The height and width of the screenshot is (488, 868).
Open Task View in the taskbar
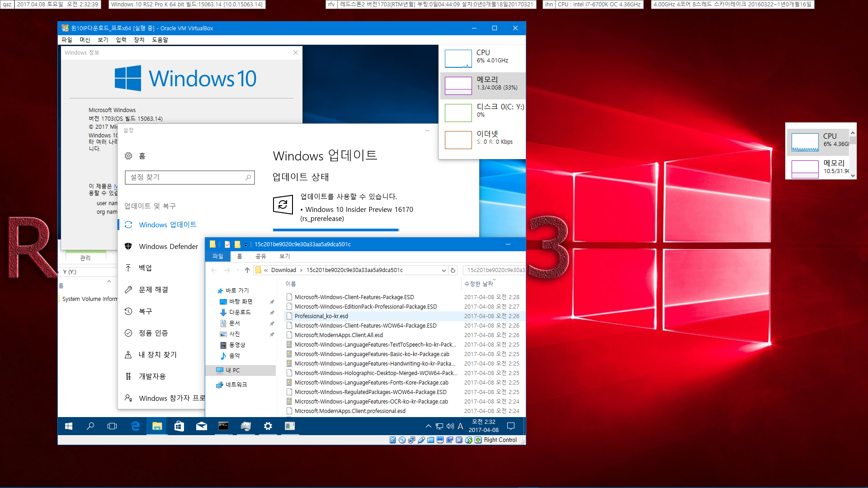click(x=112, y=426)
